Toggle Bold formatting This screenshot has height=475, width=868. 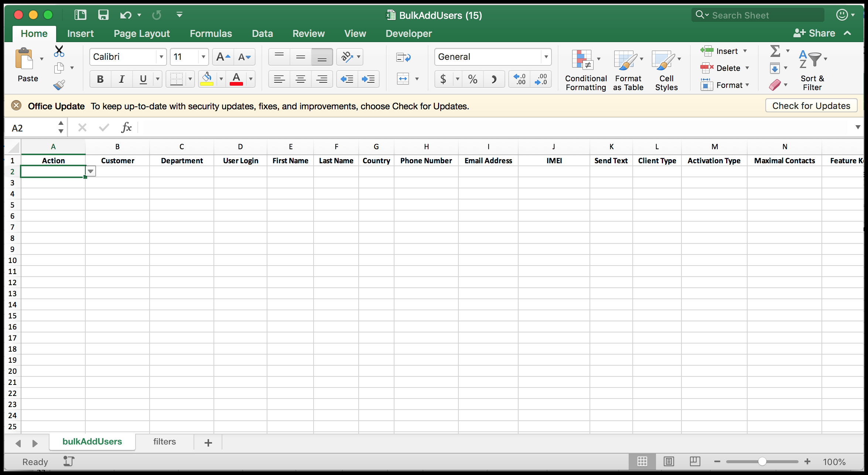pyautogui.click(x=100, y=79)
